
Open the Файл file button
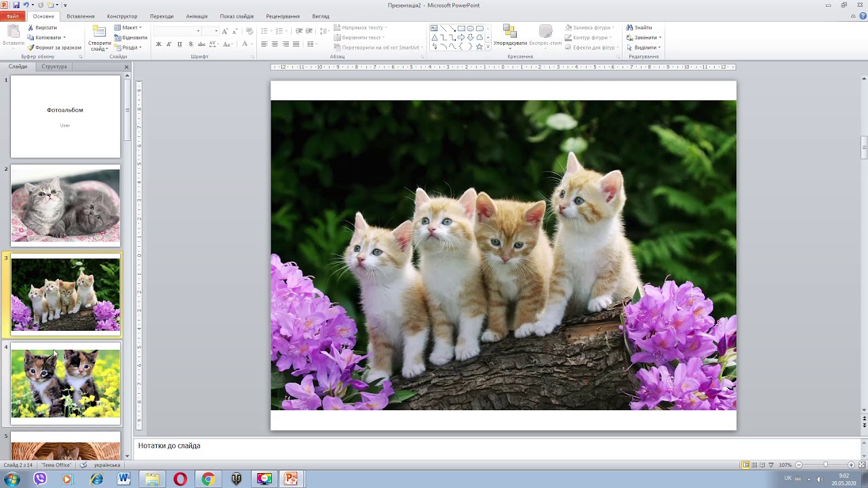13,16
